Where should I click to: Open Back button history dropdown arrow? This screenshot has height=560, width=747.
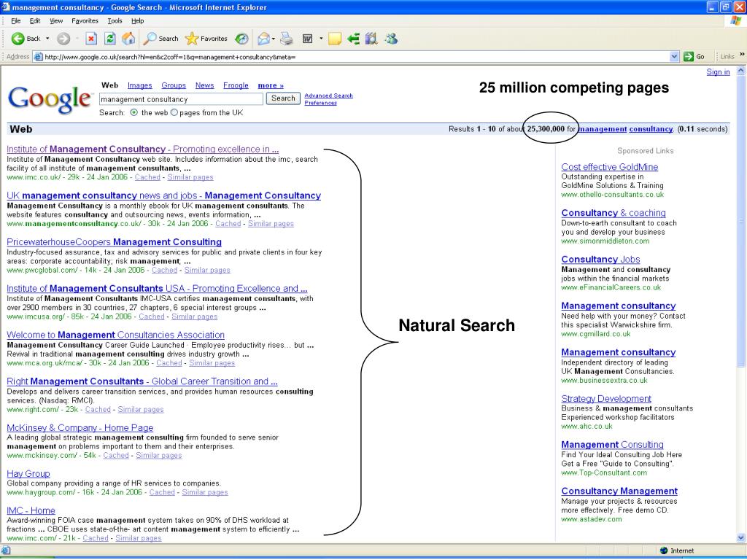click(47, 39)
